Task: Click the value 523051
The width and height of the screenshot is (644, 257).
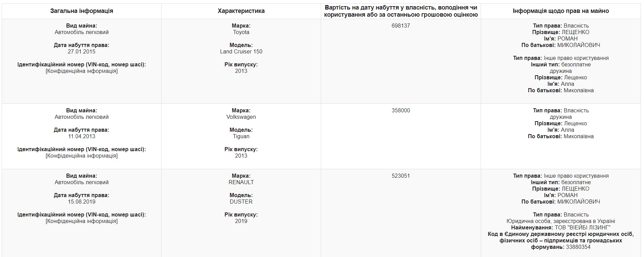Action: pos(401,176)
